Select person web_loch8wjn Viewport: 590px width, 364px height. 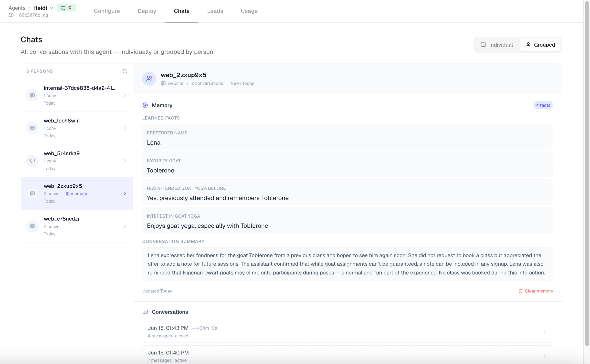tap(77, 128)
